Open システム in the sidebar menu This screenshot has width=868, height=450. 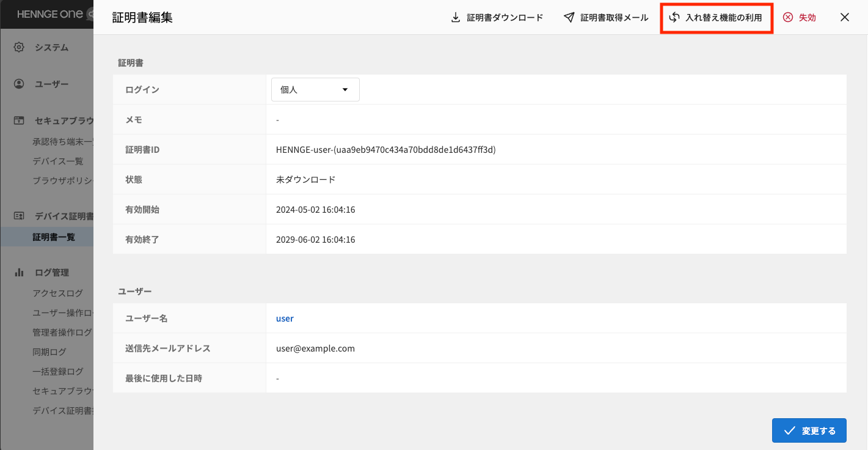(51, 47)
